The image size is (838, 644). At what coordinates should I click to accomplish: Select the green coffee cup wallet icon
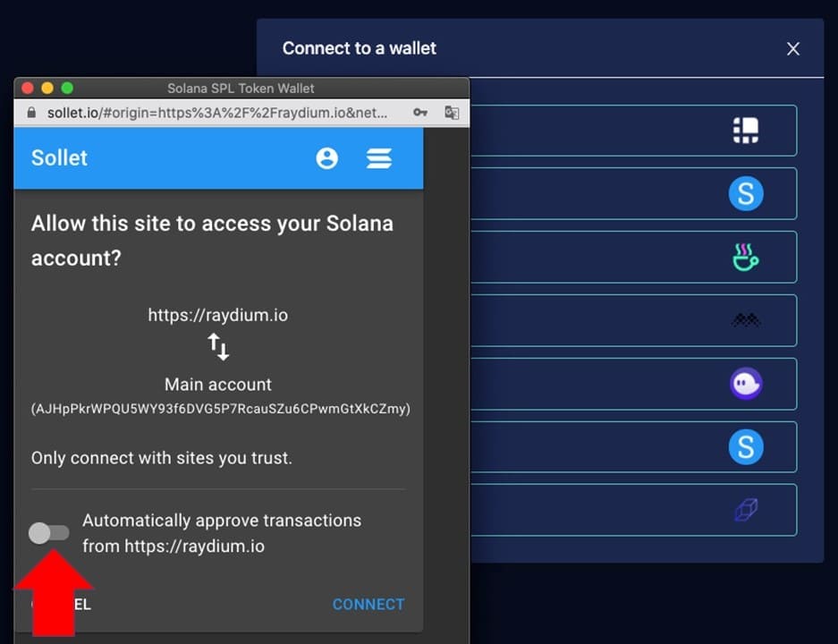pyautogui.click(x=746, y=257)
